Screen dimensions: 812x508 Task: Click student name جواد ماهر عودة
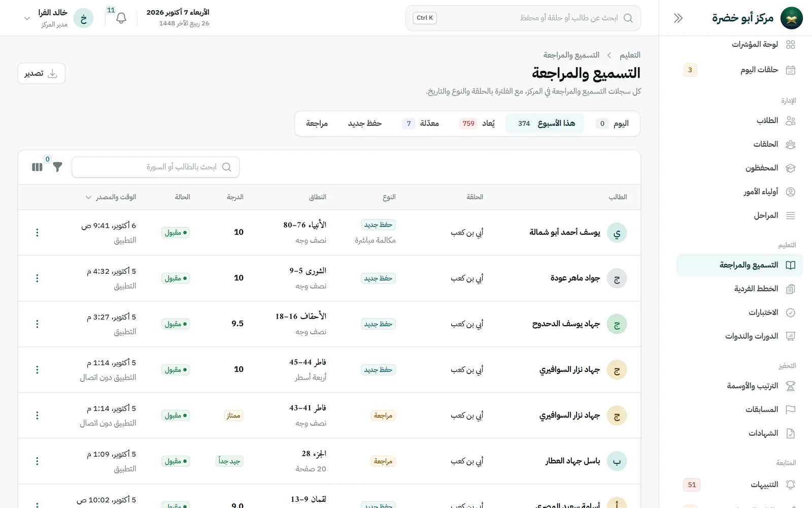click(575, 278)
